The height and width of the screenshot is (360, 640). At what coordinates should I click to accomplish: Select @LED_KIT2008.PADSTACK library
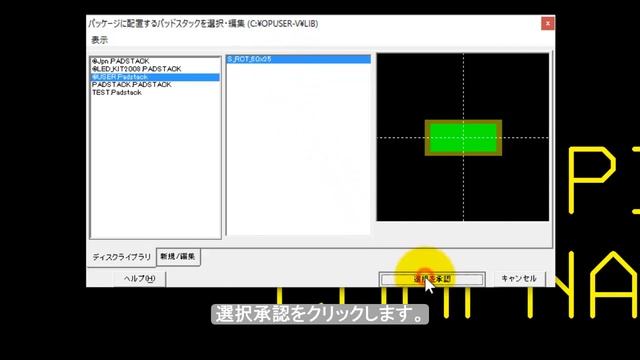(155, 69)
